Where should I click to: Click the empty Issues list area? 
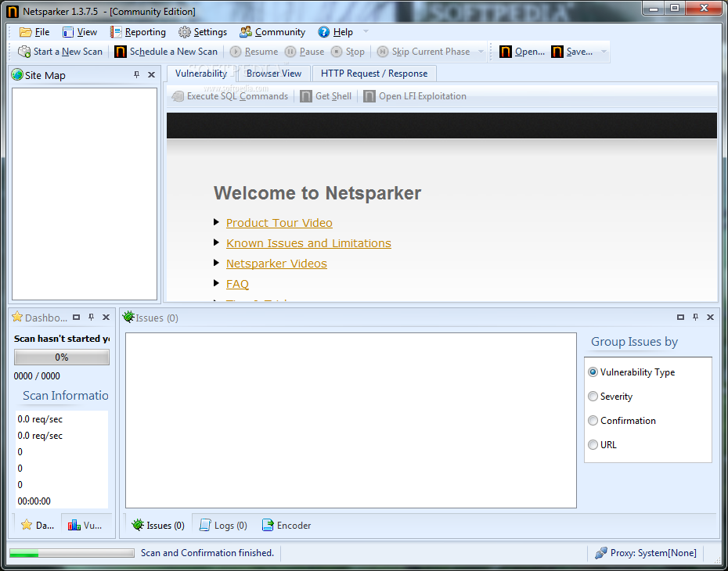[351, 420]
